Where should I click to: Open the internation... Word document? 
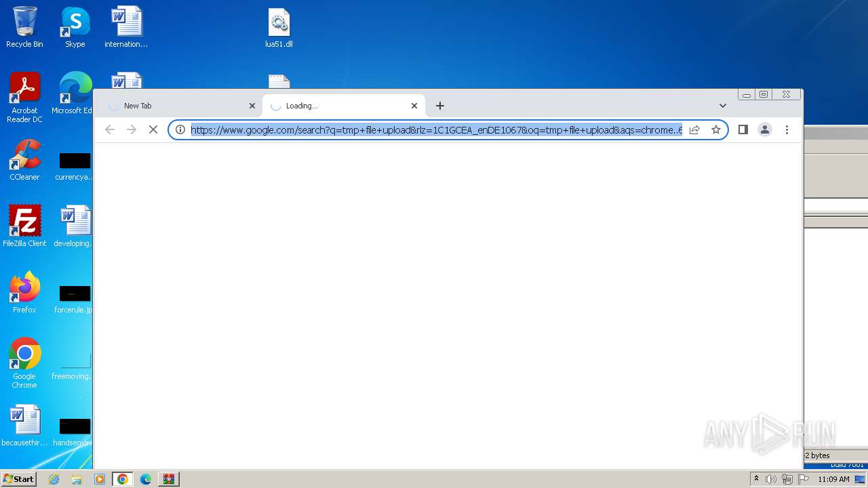[126, 28]
